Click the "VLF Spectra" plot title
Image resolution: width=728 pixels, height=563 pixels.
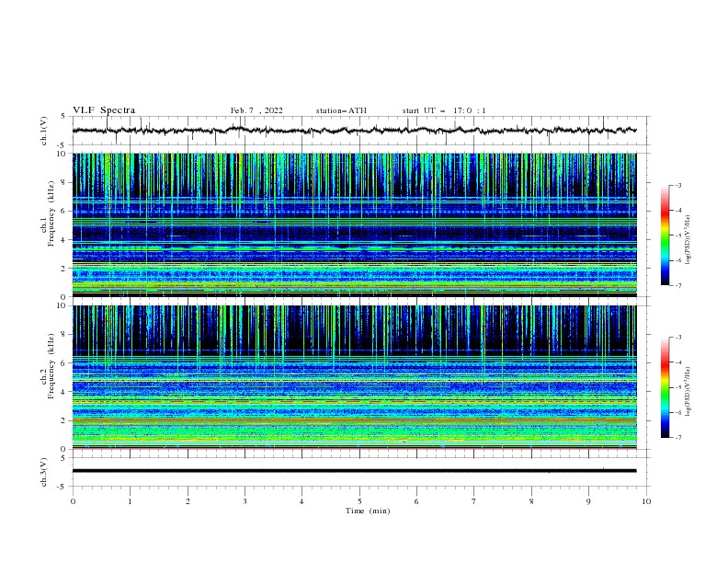(104, 110)
